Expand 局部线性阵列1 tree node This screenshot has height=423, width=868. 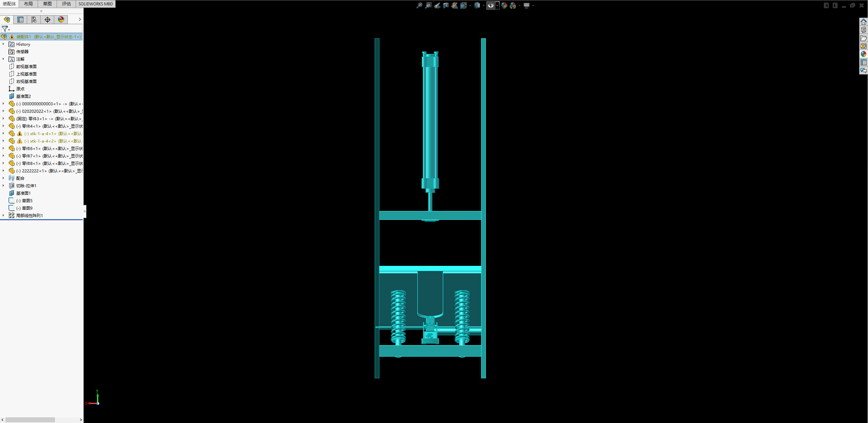point(3,215)
